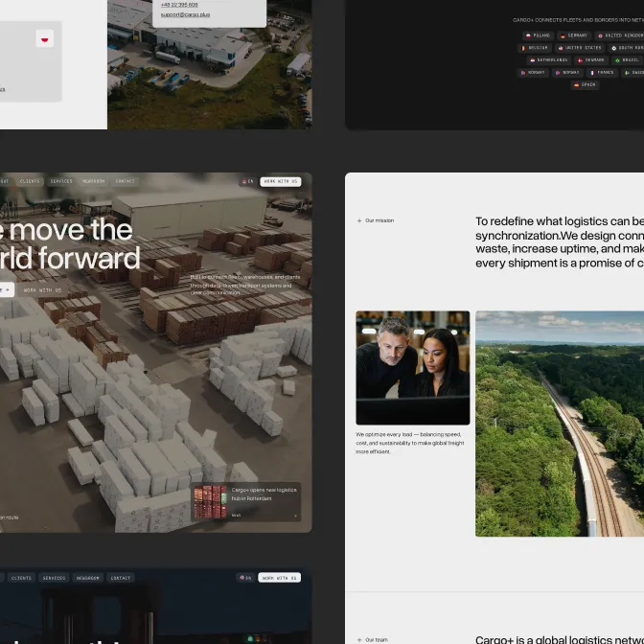Click the 'Our team' label
644x644 pixels.
tap(377, 640)
